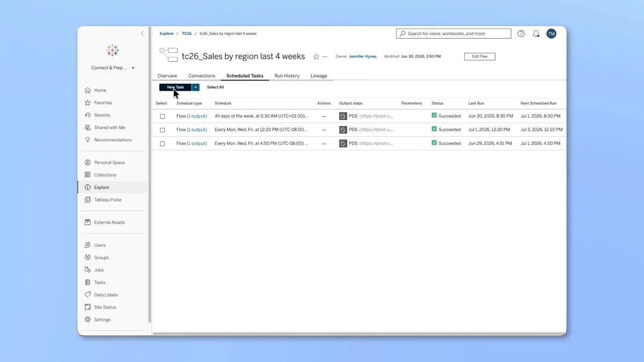Click the Tableau logo in sidebar

112,50
